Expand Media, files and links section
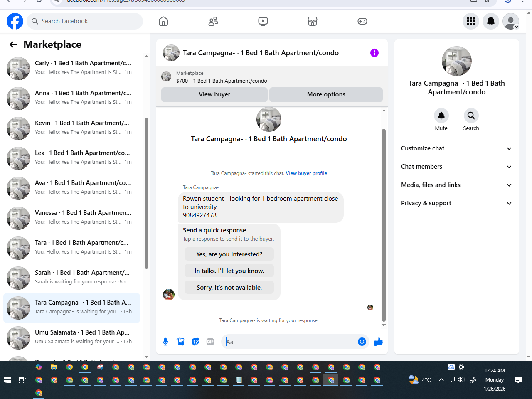This screenshot has height=399, width=532. 457,185
